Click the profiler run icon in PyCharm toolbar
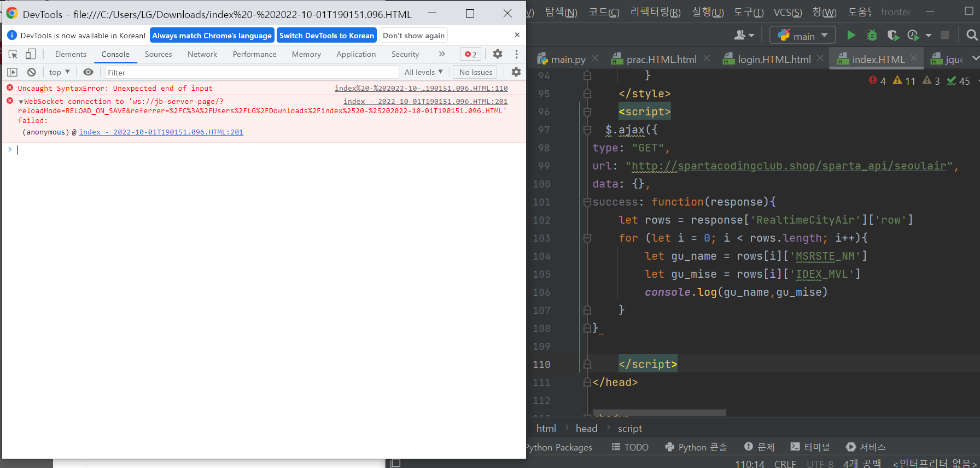 pyautogui.click(x=913, y=36)
